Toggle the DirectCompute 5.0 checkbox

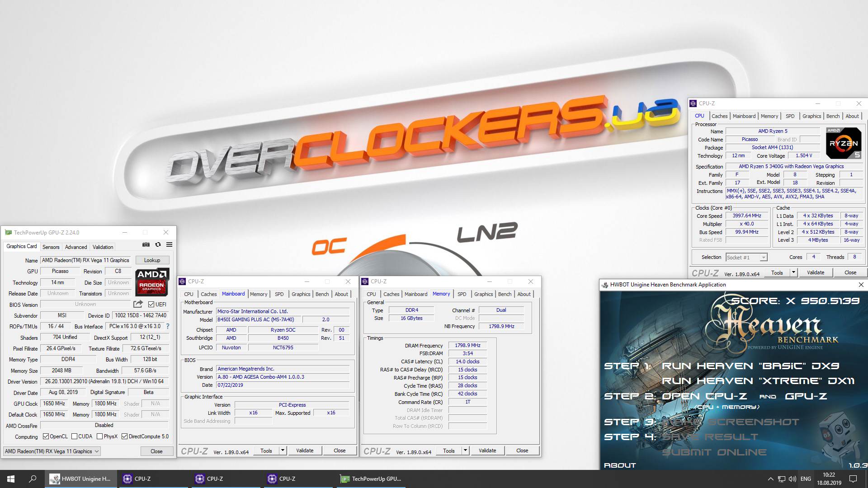point(124,436)
